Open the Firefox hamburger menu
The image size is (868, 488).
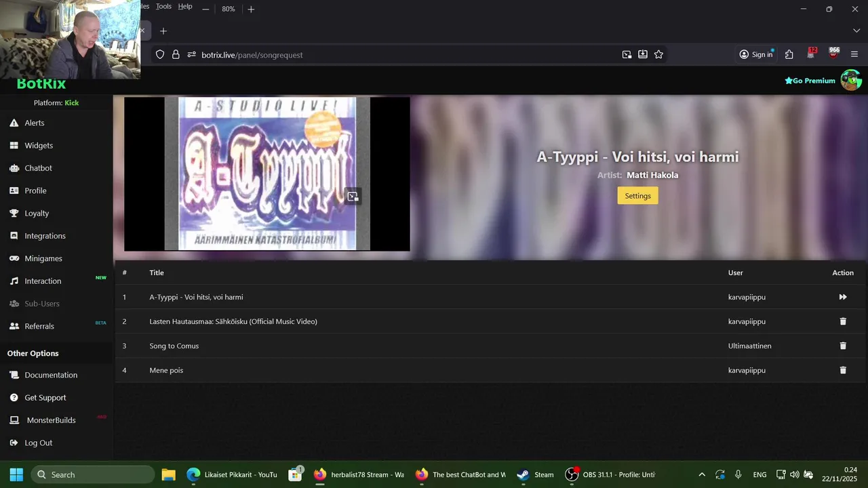pyautogui.click(x=854, y=55)
